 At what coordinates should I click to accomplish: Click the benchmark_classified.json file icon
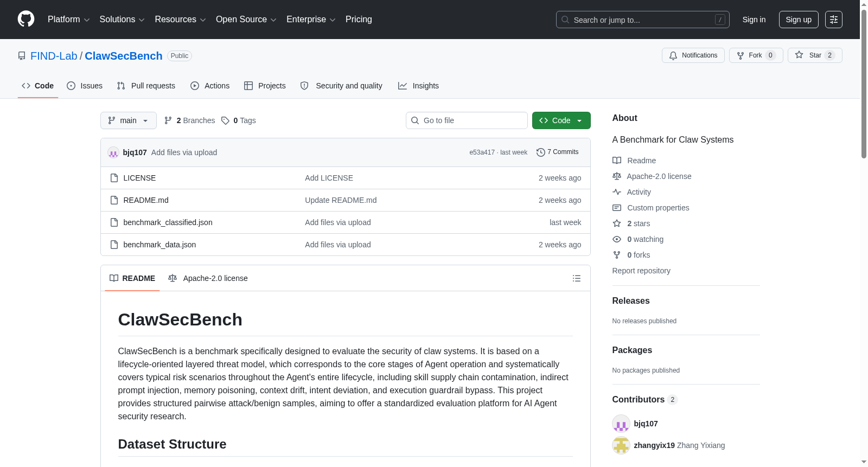click(114, 222)
